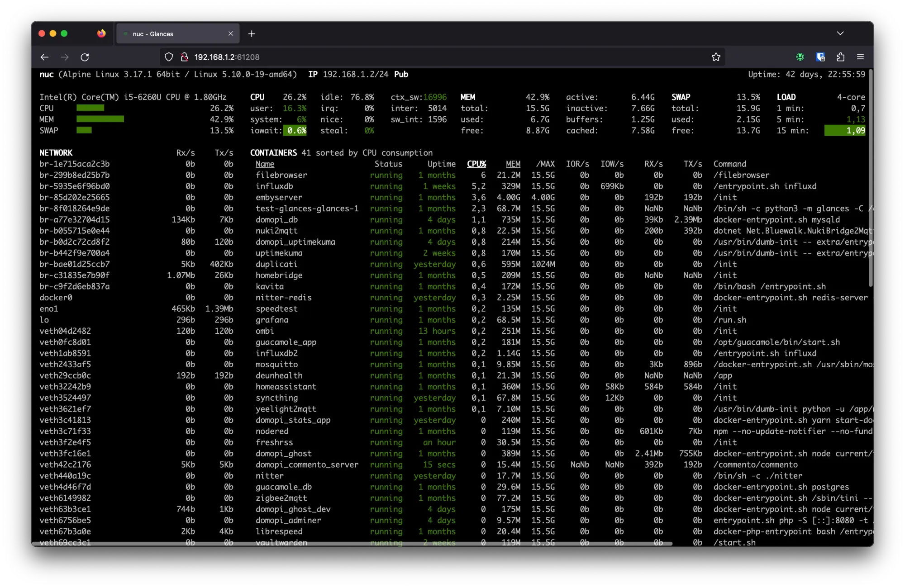Click the SWAP section header in stats

click(681, 97)
